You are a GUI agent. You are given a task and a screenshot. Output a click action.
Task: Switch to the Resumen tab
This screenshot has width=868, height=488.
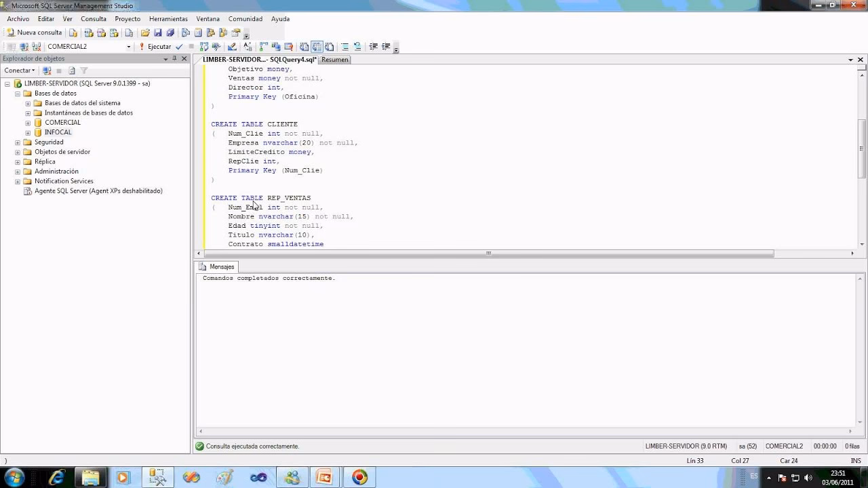tap(335, 60)
